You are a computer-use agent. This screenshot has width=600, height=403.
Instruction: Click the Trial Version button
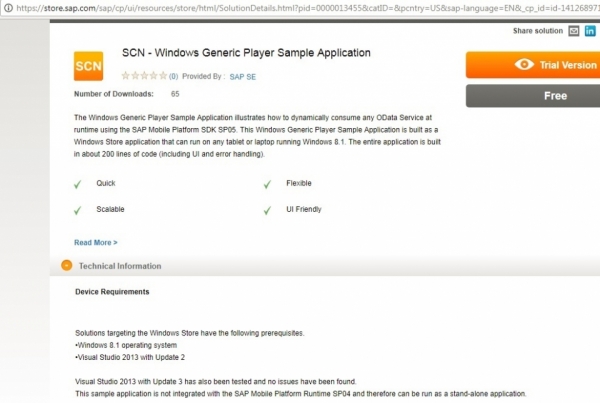point(532,65)
